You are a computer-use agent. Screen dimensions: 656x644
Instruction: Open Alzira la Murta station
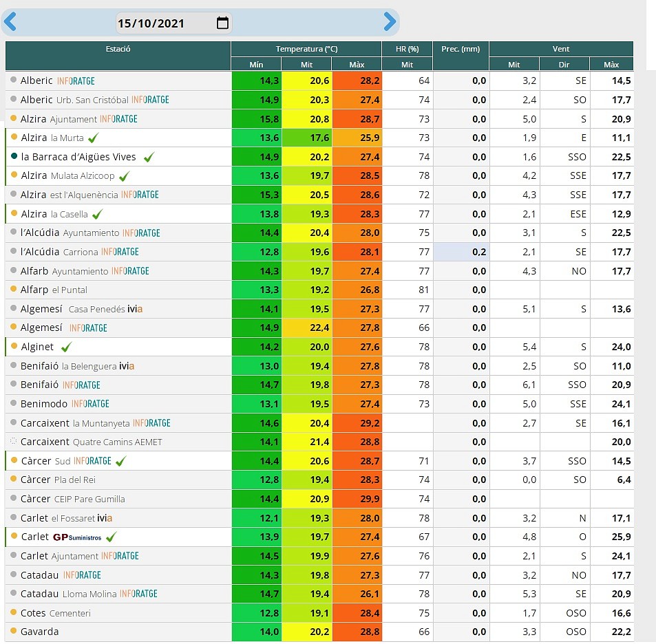point(52,138)
